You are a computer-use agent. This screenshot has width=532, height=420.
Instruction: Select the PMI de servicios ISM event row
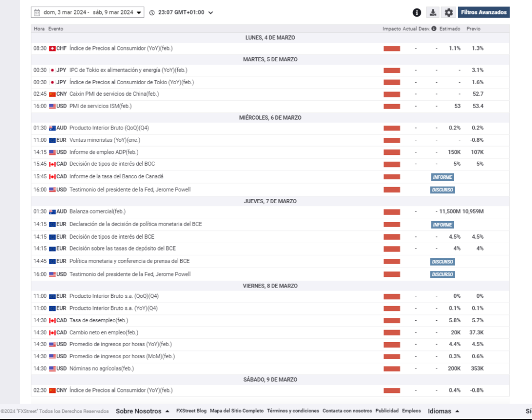click(101, 106)
